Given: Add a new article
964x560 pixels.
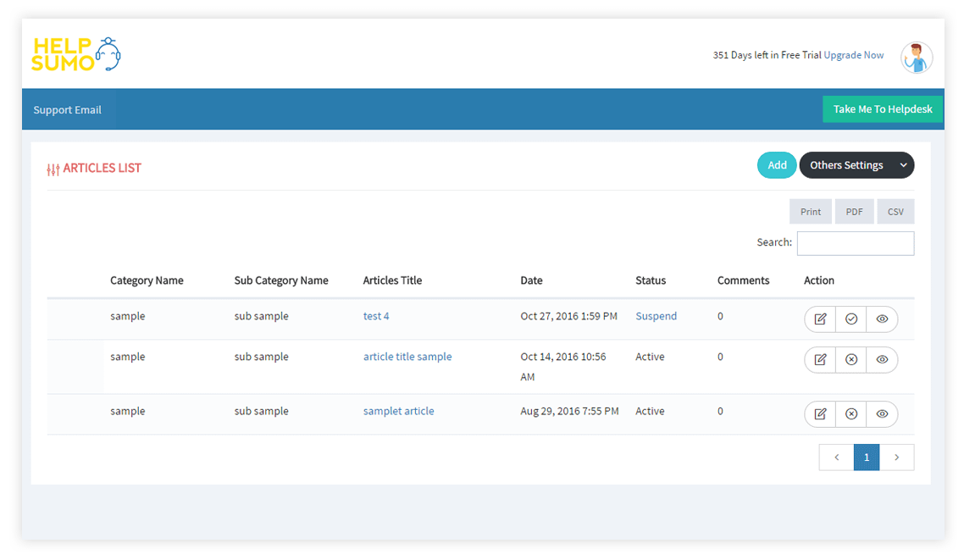Looking at the screenshot, I should [x=777, y=165].
